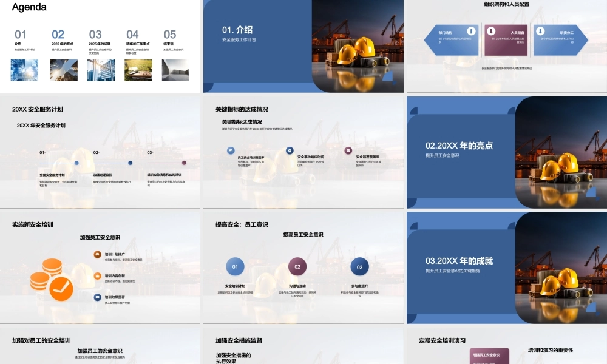Click the '提升员工安全意识' subtitle on the 亮点 slide
Image resolution: width=607 pixels, height=364 pixels.
click(x=442, y=155)
